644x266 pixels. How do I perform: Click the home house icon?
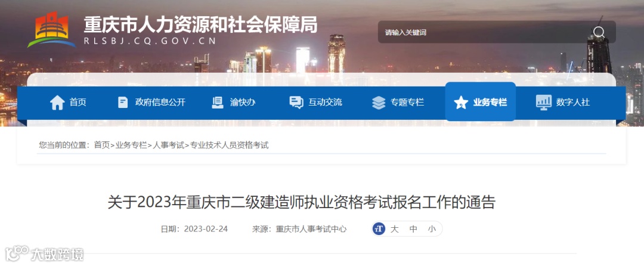pos(57,102)
